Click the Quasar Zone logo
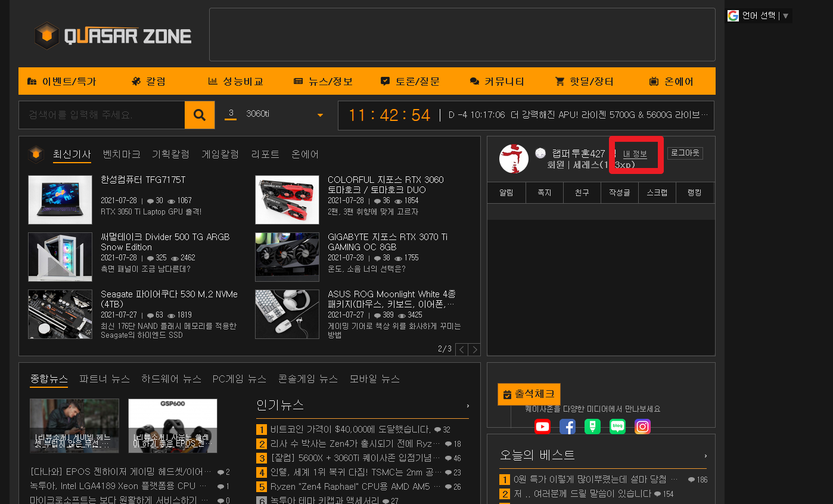The image size is (833, 504). (x=113, y=36)
